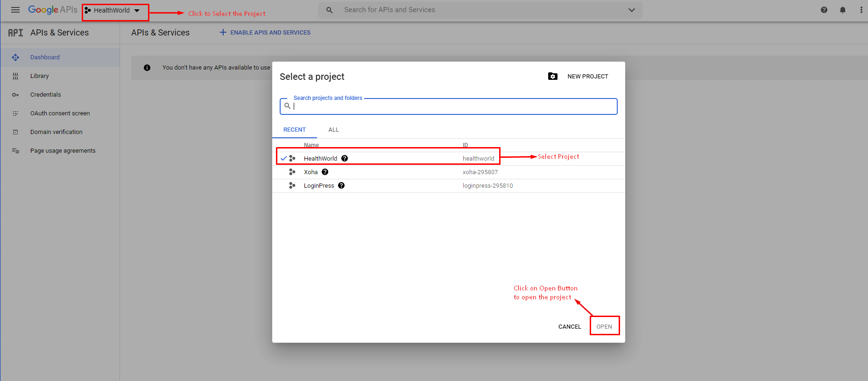The width and height of the screenshot is (868, 381).
Task: Click the help icon next to Xoha
Action: click(325, 172)
